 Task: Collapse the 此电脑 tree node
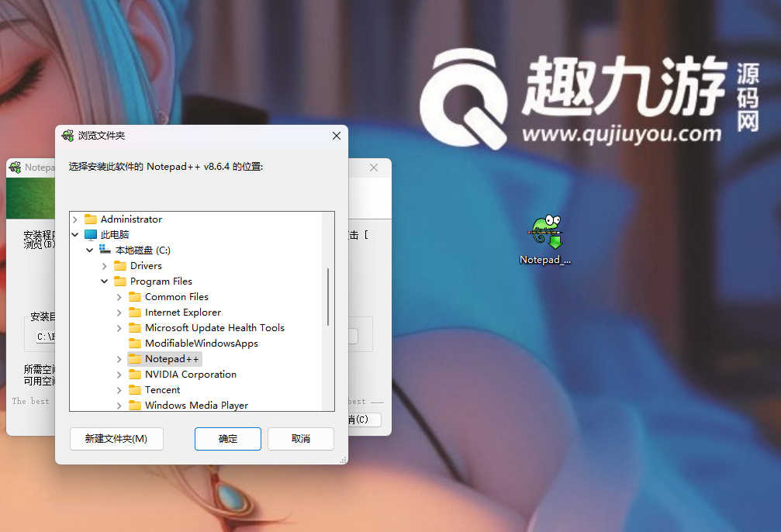pyautogui.click(x=75, y=235)
